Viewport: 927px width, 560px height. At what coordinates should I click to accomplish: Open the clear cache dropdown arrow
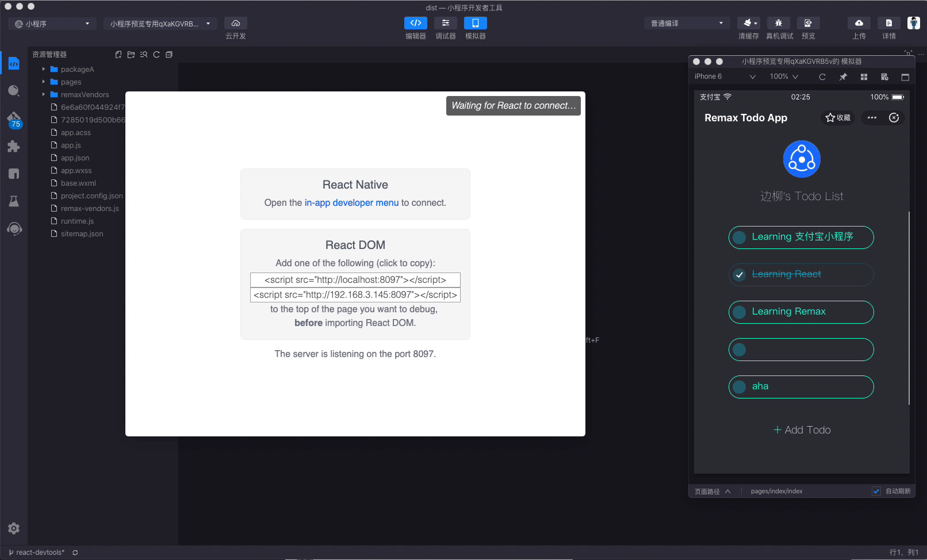click(x=756, y=24)
